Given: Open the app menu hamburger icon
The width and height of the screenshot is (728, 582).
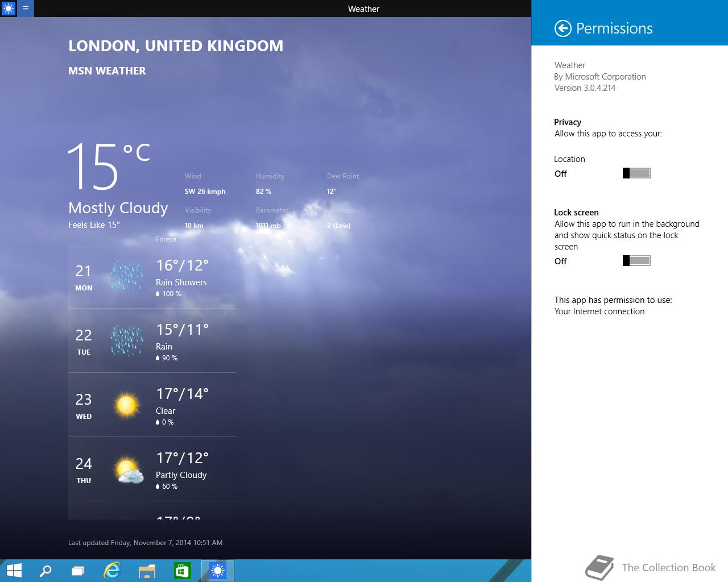Looking at the screenshot, I should pyautogui.click(x=26, y=9).
